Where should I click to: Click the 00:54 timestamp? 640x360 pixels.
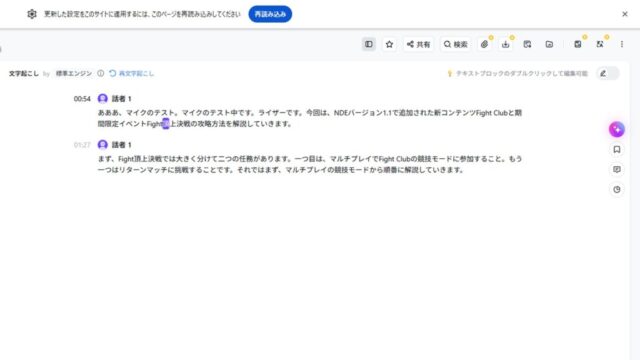point(82,99)
